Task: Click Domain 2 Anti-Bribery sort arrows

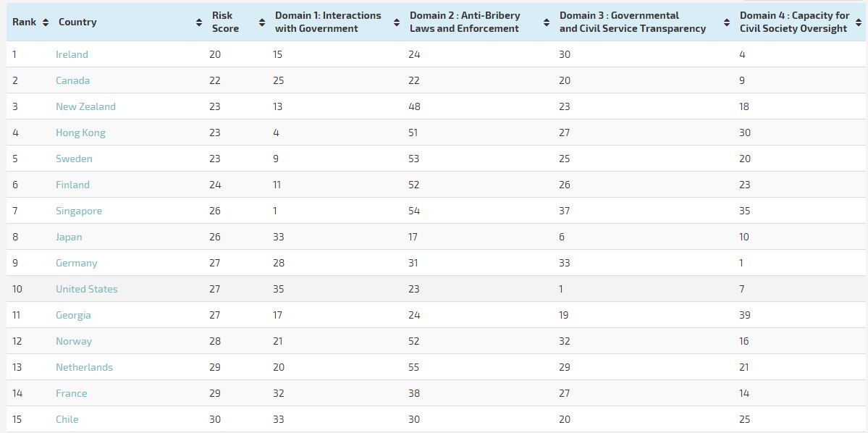Action: click(x=546, y=22)
